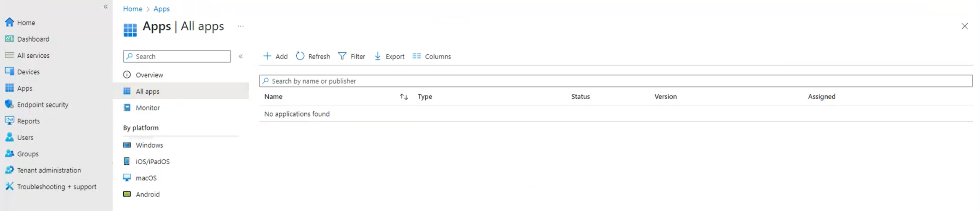Select the Android platform
This screenshot has height=211, width=980.
click(x=147, y=195)
